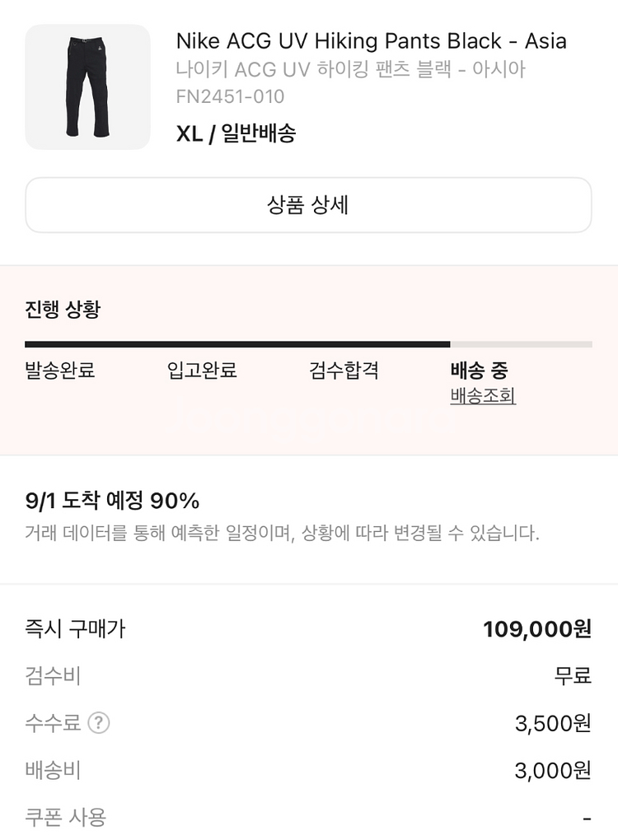Click the 9/1 도착 예정 90% estimate

113,501
